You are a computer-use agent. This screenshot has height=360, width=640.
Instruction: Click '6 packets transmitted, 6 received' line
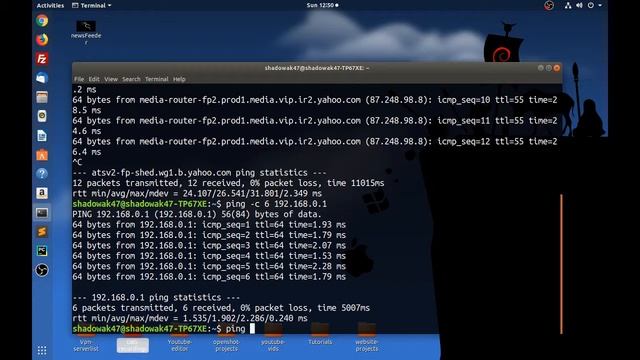(x=221, y=308)
